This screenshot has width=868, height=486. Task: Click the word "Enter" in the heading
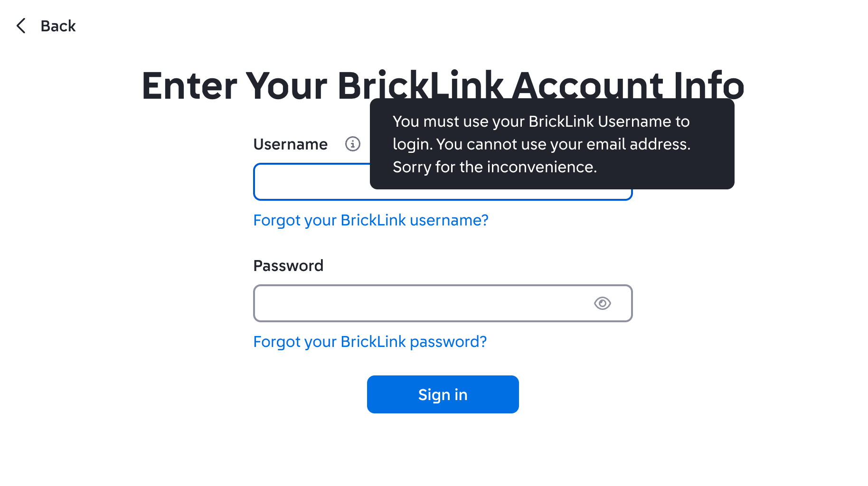189,86
